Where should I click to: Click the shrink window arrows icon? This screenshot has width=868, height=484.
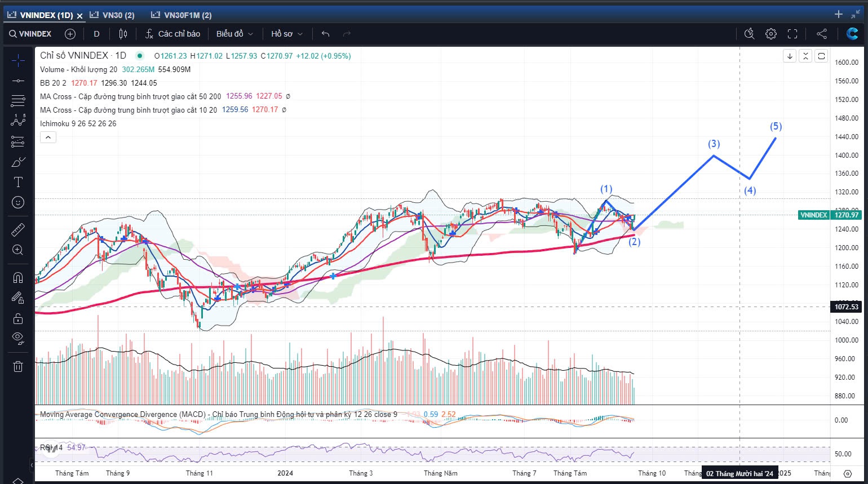856,15
